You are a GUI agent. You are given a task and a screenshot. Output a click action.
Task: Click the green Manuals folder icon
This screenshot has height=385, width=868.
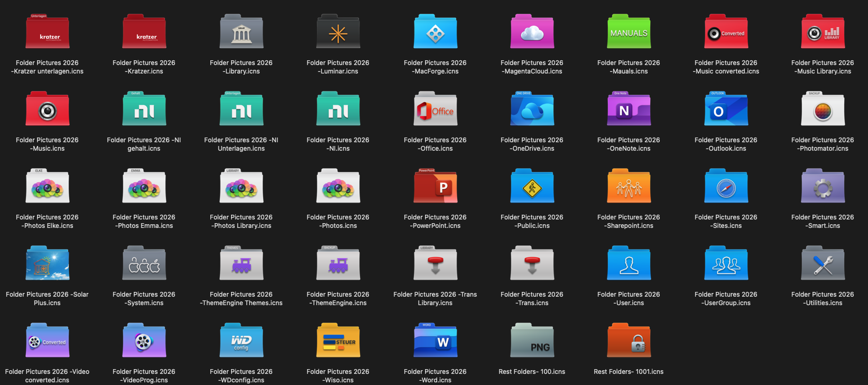629,33
